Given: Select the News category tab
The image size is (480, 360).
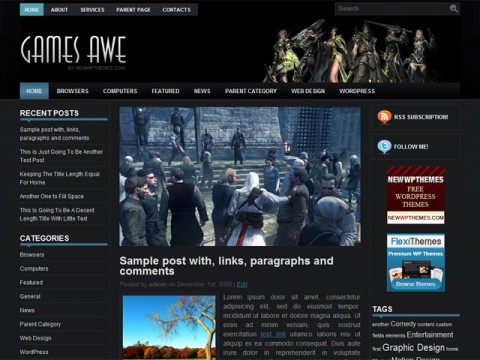Looking at the screenshot, I should [202, 91].
